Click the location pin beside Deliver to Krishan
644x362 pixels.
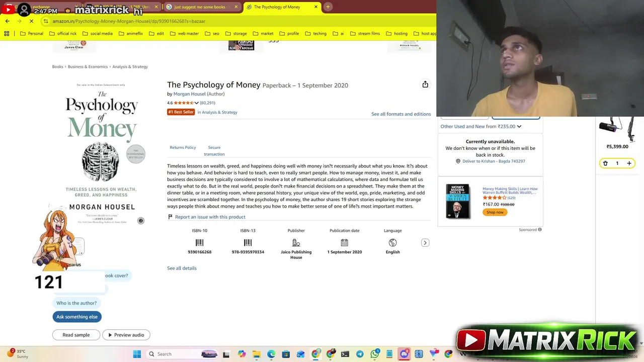pyautogui.click(x=458, y=161)
